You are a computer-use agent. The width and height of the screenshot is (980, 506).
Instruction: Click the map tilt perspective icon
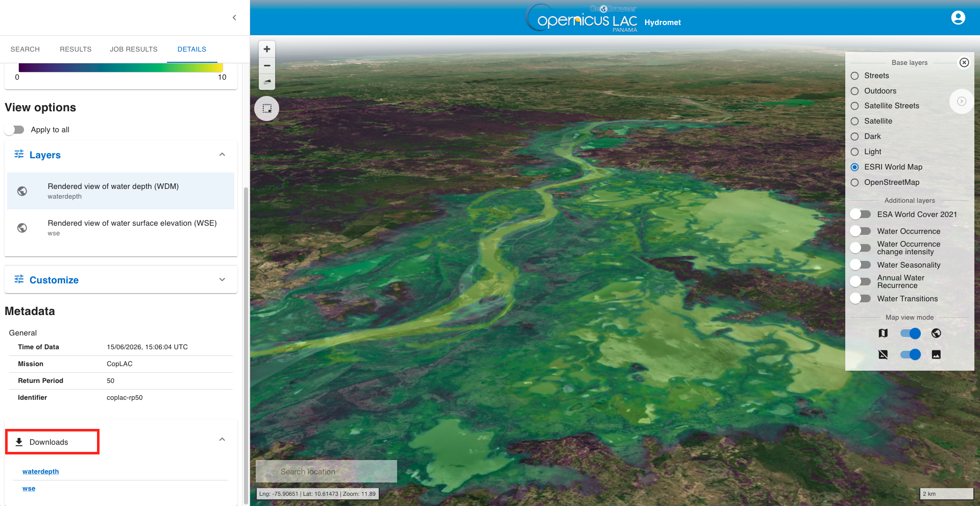pyautogui.click(x=267, y=82)
